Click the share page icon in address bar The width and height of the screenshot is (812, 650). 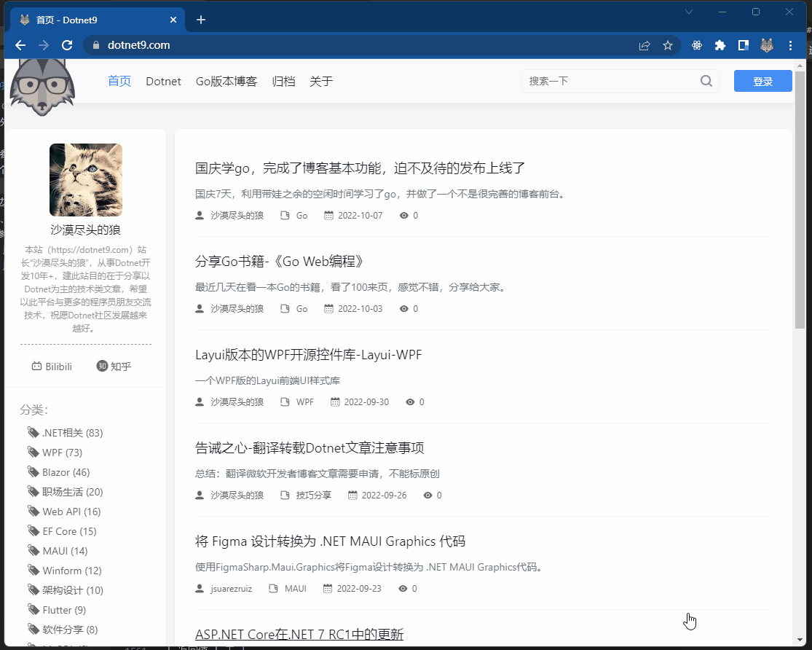645,46
